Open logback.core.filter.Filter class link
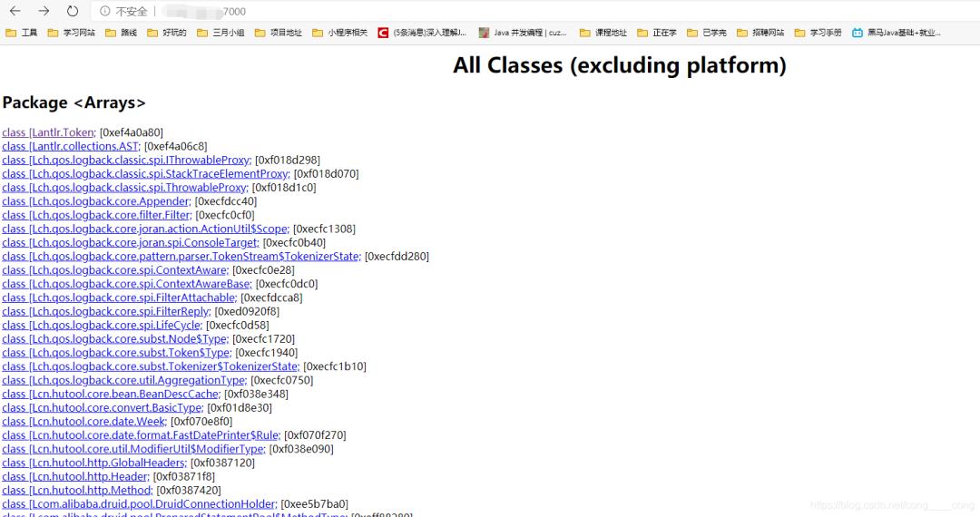This screenshot has width=980, height=517. 96,215
